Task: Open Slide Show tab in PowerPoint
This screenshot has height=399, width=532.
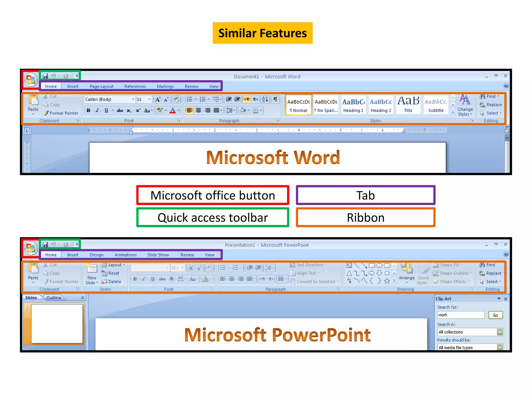Action: point(158,255)
